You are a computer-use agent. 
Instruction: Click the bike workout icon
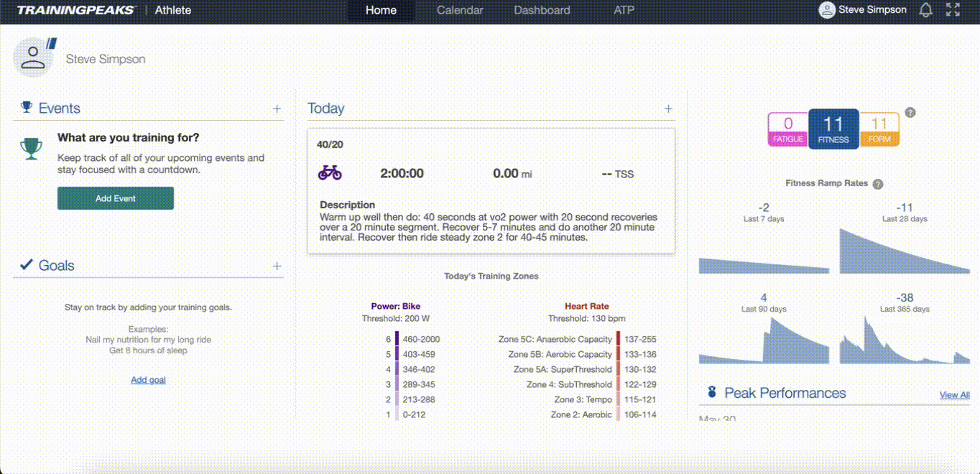tap(330, 173)
